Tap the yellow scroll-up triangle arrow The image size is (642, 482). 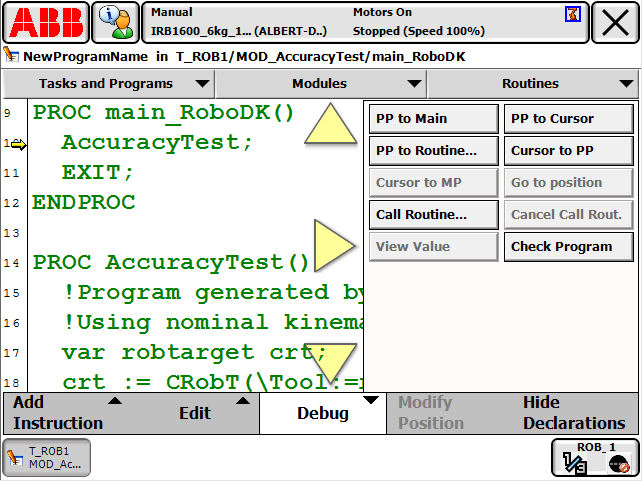[330, 123]
